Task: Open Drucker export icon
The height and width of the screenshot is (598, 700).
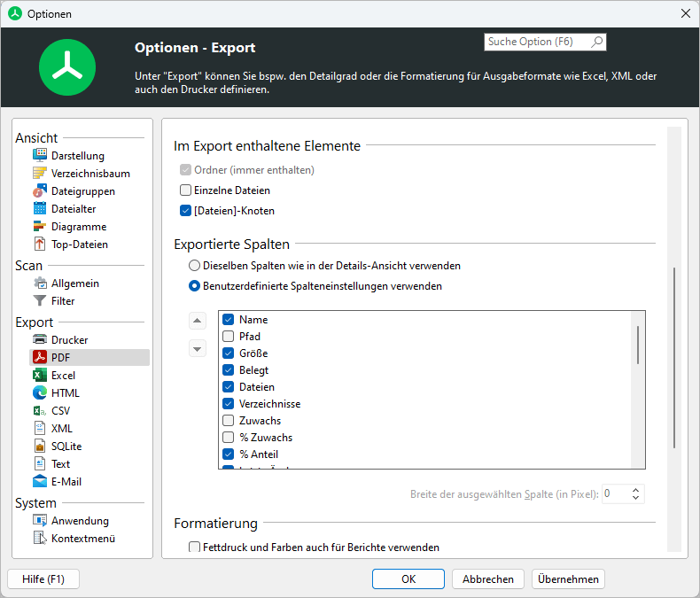Action: click(40, 339)
